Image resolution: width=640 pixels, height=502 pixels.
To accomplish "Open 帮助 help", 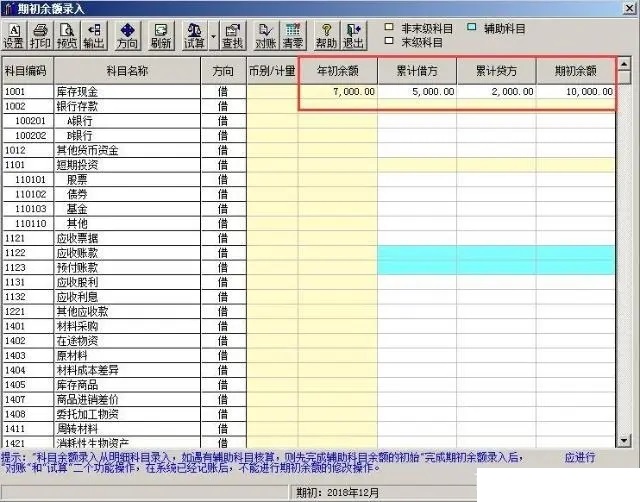I will pos(327,36).
